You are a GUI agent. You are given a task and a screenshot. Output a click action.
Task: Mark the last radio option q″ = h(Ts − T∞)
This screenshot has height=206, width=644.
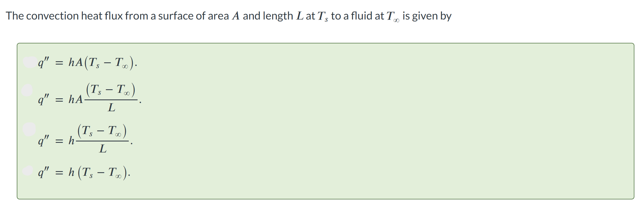[28, 171]
